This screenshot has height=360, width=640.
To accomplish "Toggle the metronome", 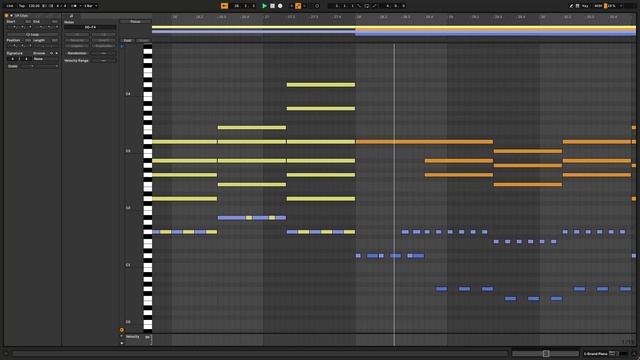I will [74, 6].
